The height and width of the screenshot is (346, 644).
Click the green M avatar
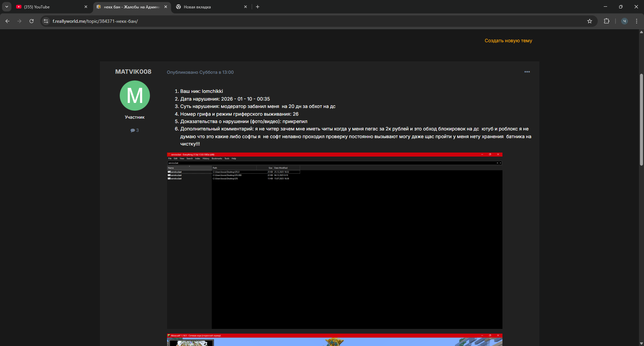click(x=135, y=96)
